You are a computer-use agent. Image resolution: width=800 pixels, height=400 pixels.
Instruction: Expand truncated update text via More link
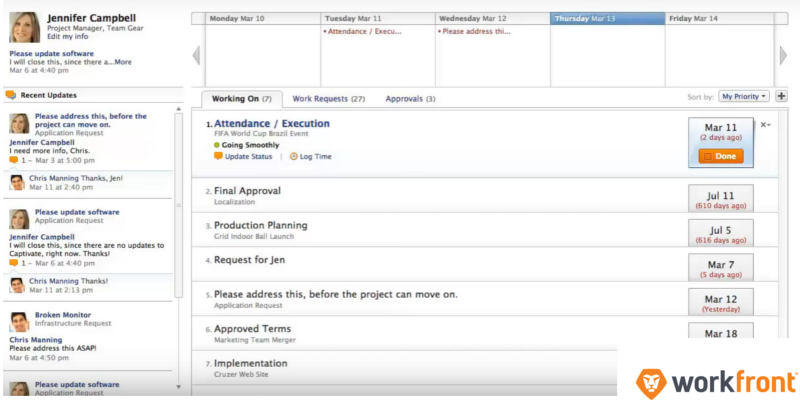click(x=122, y=62)
